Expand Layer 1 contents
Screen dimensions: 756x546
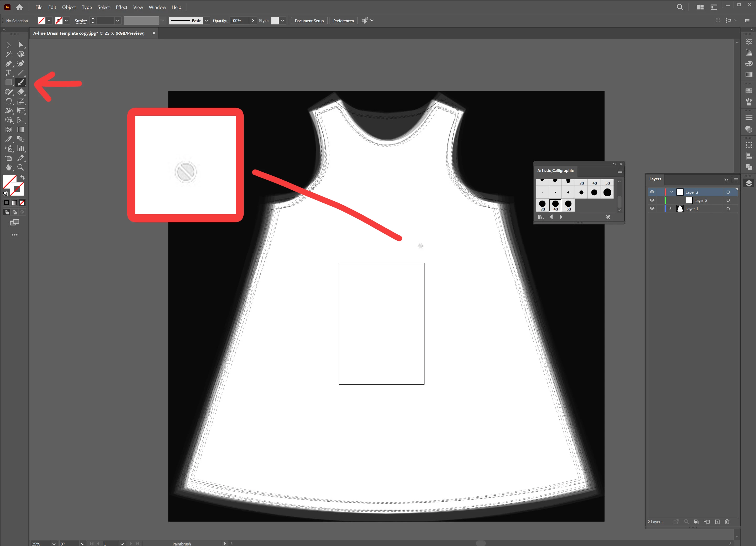(x=670, y=209)
